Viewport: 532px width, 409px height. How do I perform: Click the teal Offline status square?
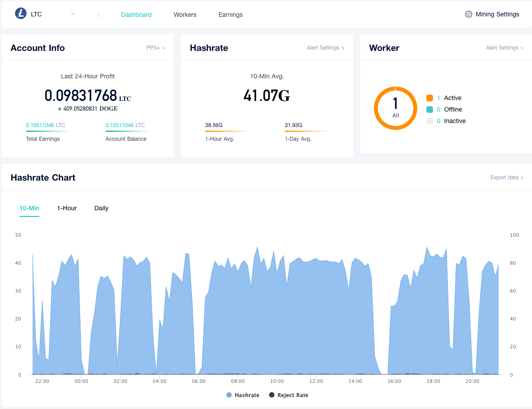click(x=429, y=109)
